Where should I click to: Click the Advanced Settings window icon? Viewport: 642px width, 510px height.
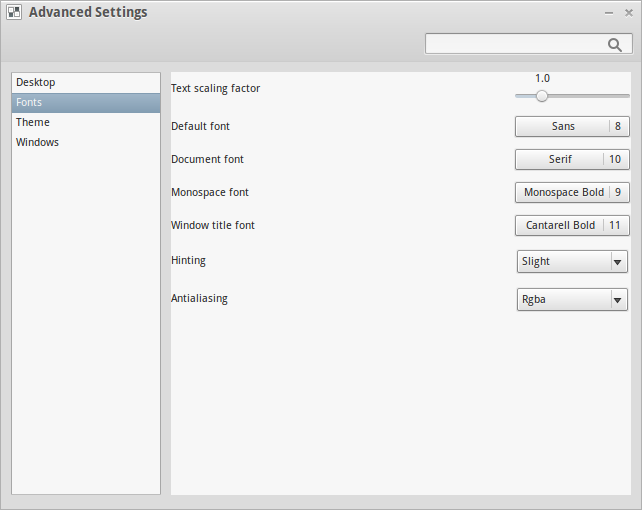(x=14, y=13)
